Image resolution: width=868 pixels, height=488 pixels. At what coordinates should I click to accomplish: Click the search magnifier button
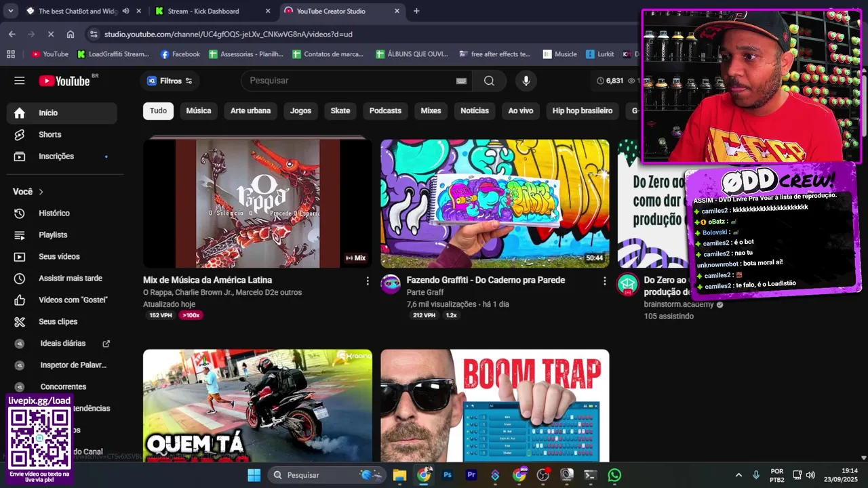(489, 81)
